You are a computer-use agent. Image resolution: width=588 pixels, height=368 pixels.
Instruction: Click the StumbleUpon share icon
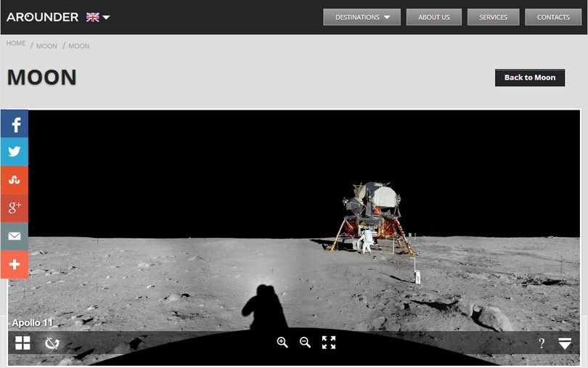coord(15,180)
